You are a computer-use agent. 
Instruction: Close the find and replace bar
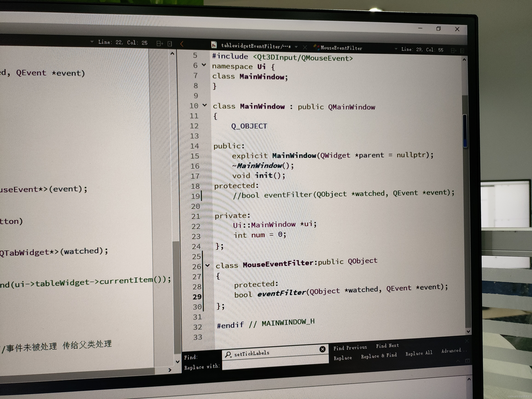point(467,341)
